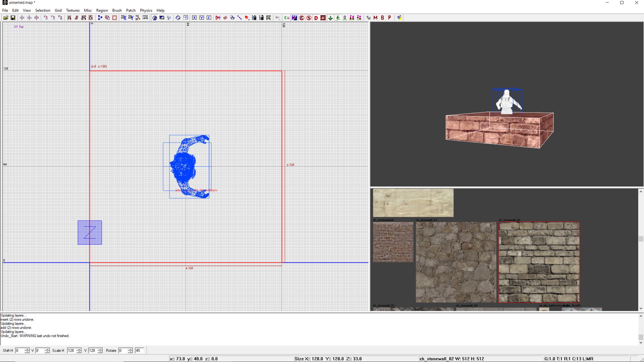The height and width of the screenshot is (362, 644).
Task: Select the ch_stonewall_01 texture thumbnail
Action: pos(456,262)
